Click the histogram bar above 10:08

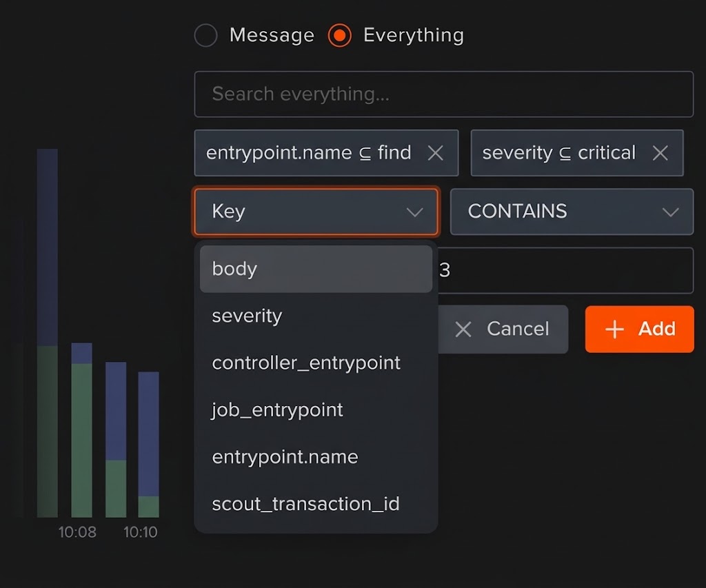click(x=81, y=430)
